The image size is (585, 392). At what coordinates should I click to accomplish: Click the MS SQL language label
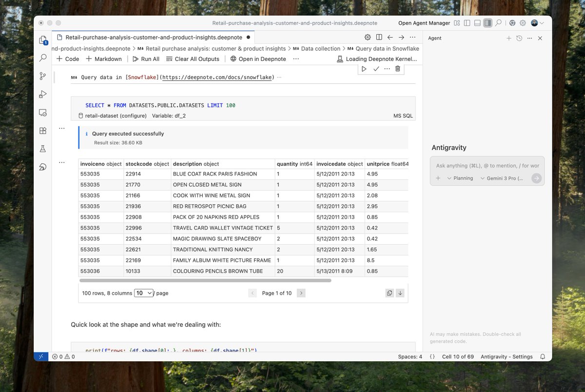pyautogui.click(x=403, y=116)
